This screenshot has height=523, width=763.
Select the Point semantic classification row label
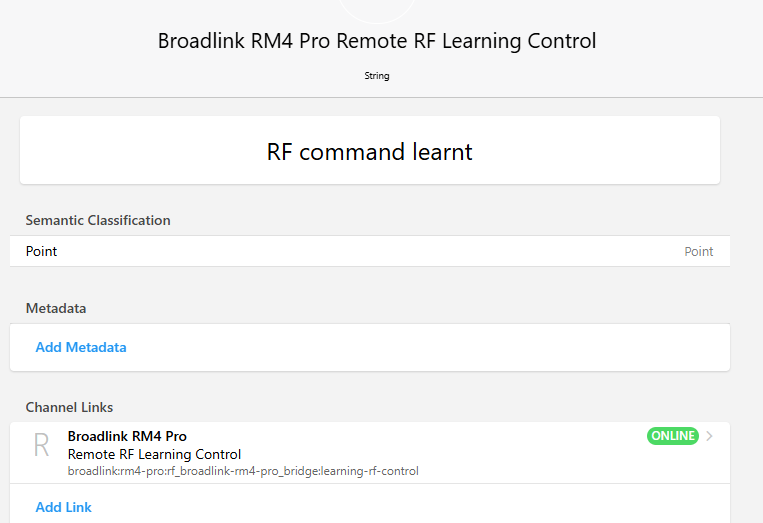click(42, 252)
